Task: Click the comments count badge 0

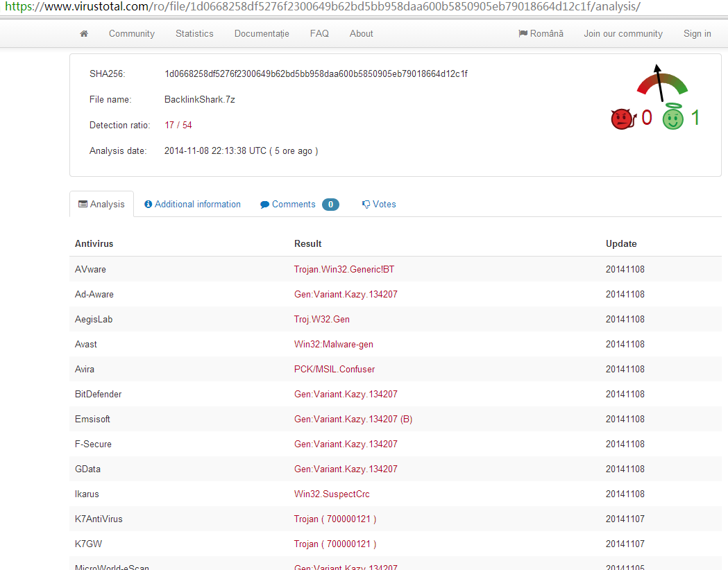Action: coord(330,205)
